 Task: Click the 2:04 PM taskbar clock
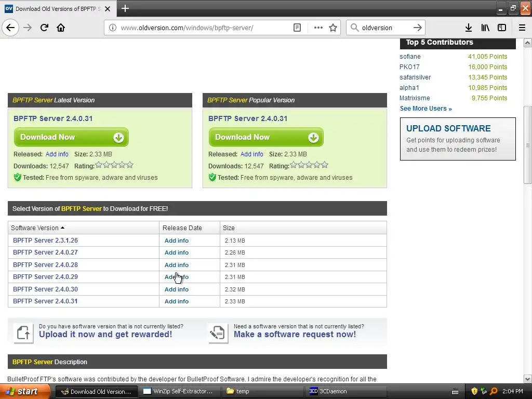pyautogui.click(x=512, y=391)
